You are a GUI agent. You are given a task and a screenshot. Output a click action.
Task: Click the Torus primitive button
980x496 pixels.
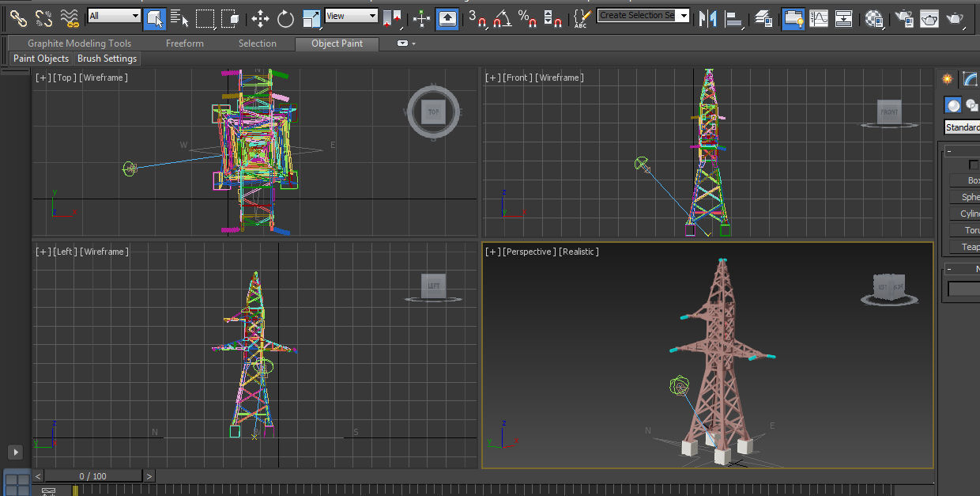[x=965, y=230]
